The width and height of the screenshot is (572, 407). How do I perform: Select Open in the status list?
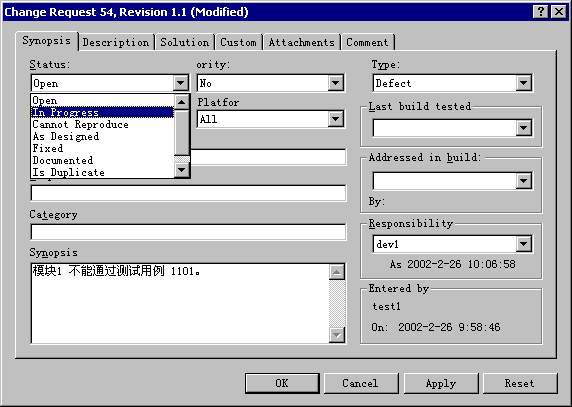[103, 100]
